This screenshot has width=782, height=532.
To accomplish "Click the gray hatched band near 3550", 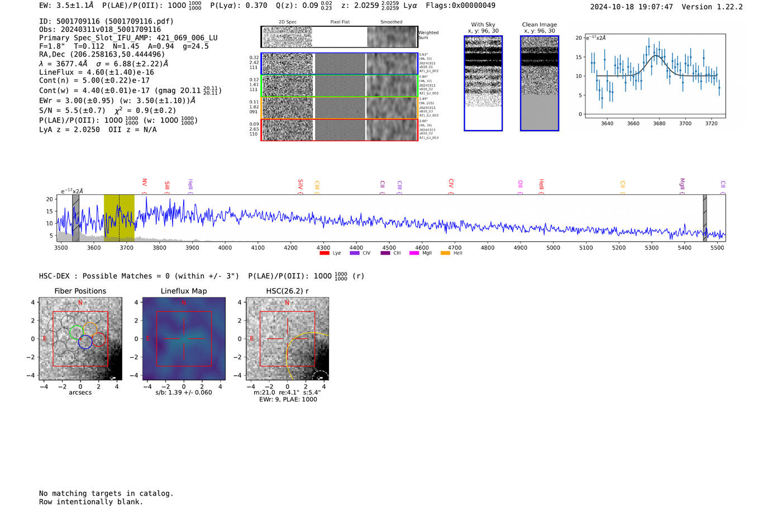I will click(75, 218).
